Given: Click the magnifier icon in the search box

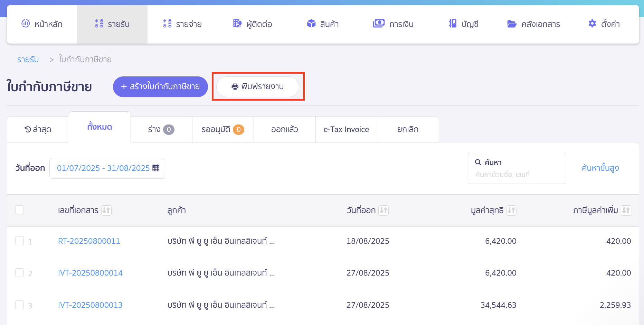Looking at the screenshot, I should (x=478, y=162).
